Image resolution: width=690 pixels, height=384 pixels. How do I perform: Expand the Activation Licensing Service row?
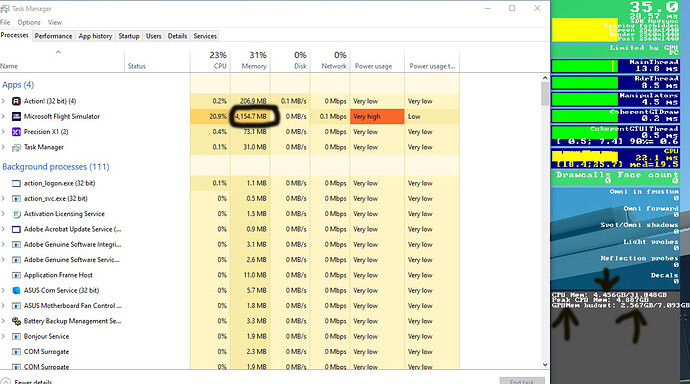tap(4, 214)
